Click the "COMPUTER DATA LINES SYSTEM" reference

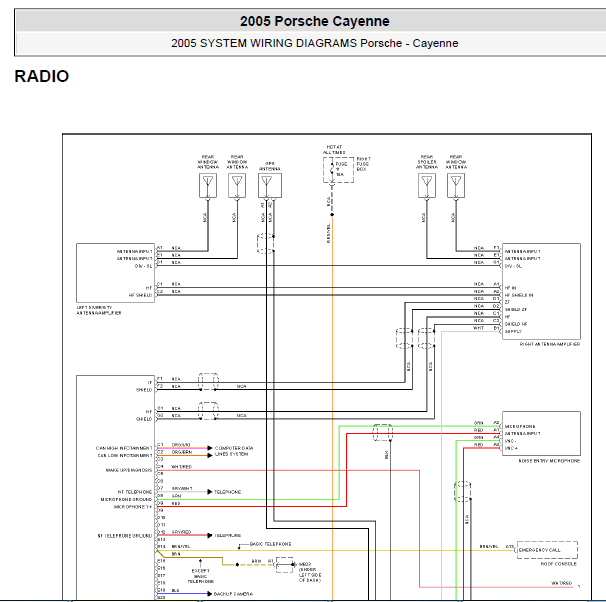(x=234, y=451)
